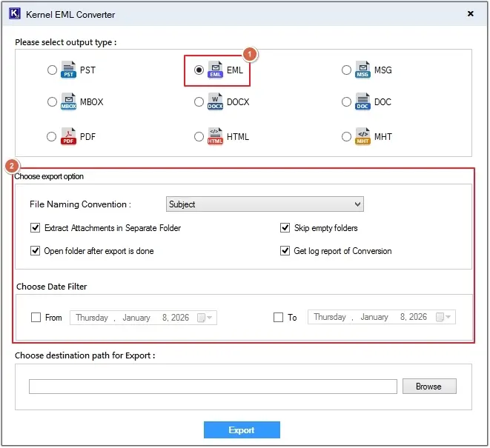Select the MBOX output radio button

tap(52, 101)
